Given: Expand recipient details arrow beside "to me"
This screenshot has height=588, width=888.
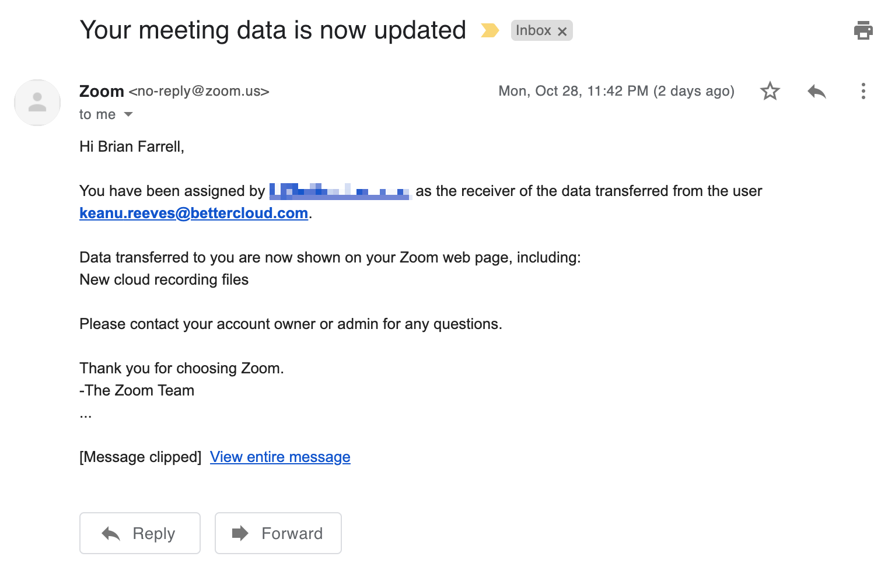Looking at the screenshot, I should (x=128, y=114).
